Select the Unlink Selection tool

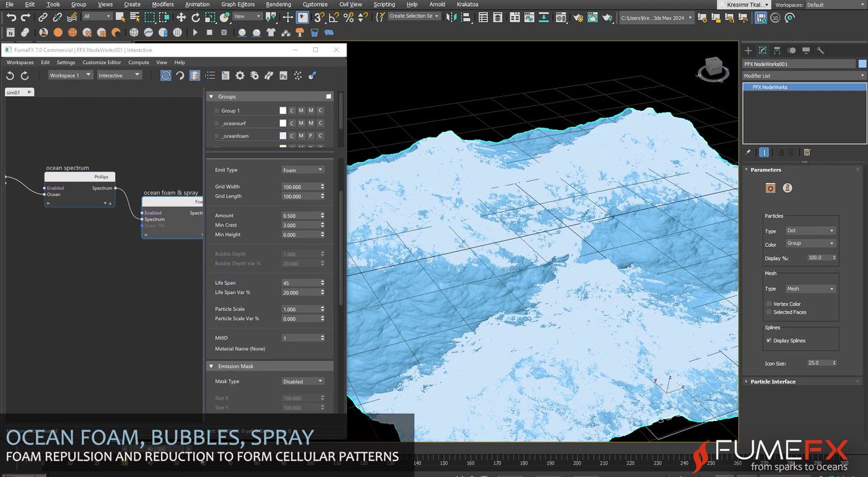tap(57, 17)
